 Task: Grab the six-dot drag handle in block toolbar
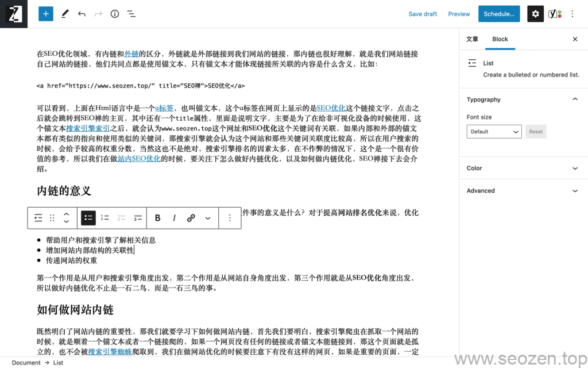[52, 218]
